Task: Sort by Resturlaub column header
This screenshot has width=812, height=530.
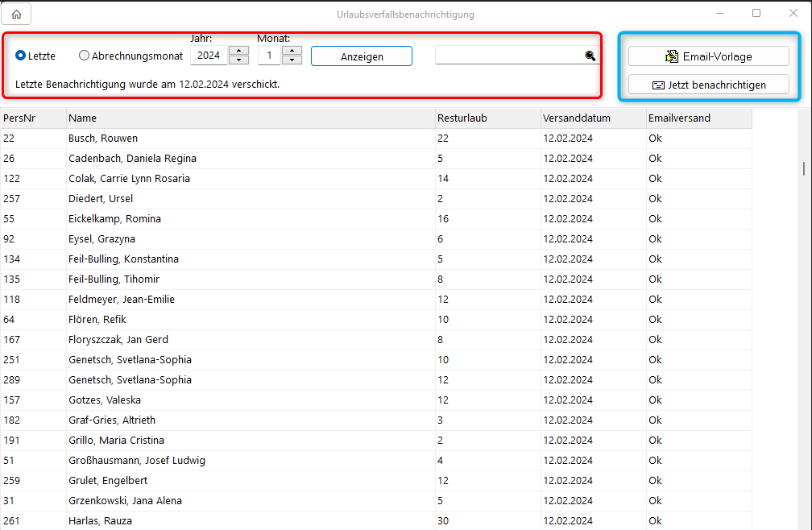Action: (487, 118)
